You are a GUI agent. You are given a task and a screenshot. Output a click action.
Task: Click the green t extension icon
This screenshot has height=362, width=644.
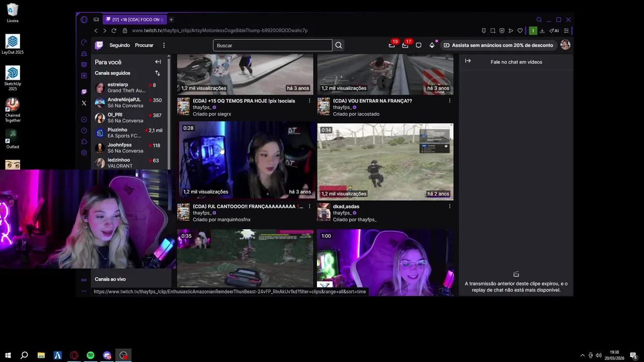(x=533, y=31)
